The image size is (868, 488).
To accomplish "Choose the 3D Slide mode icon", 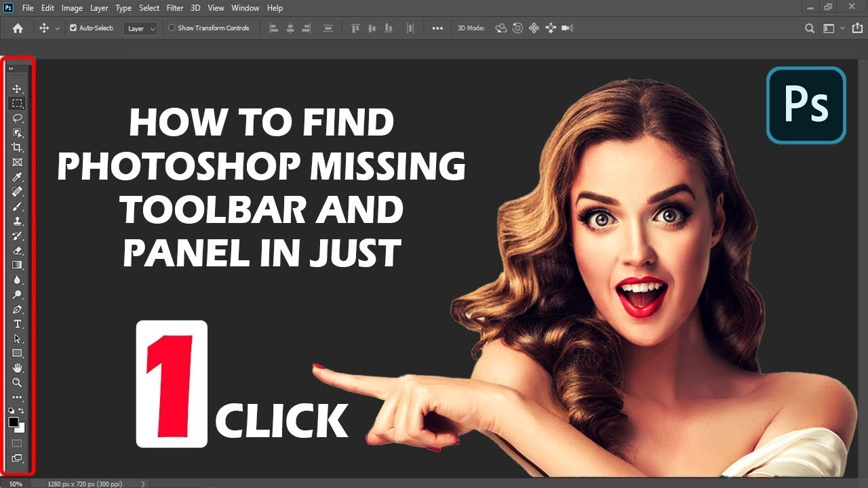I will pyautogui.click(x=550, y=28).
